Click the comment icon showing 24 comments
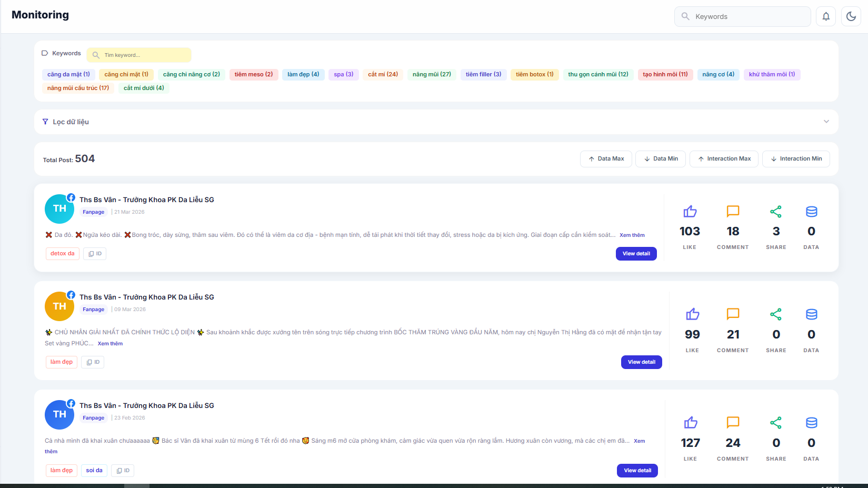 733,423
